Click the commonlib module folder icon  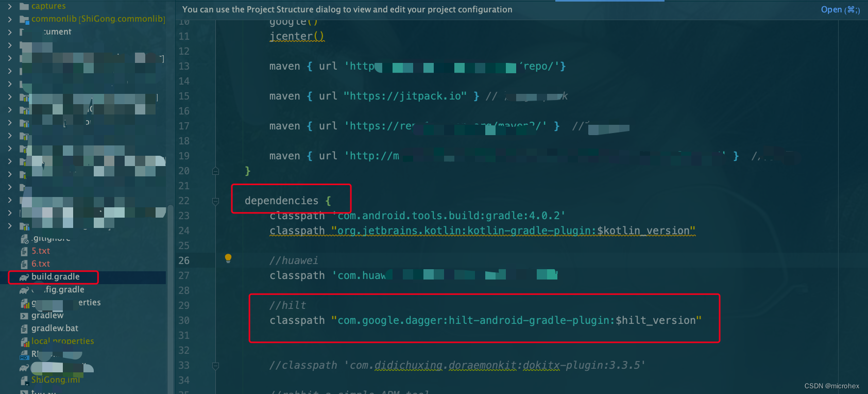(24, 19)
